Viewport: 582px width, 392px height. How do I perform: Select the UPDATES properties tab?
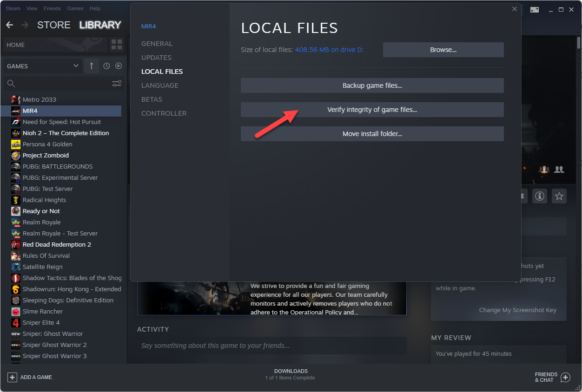[157, 58]
